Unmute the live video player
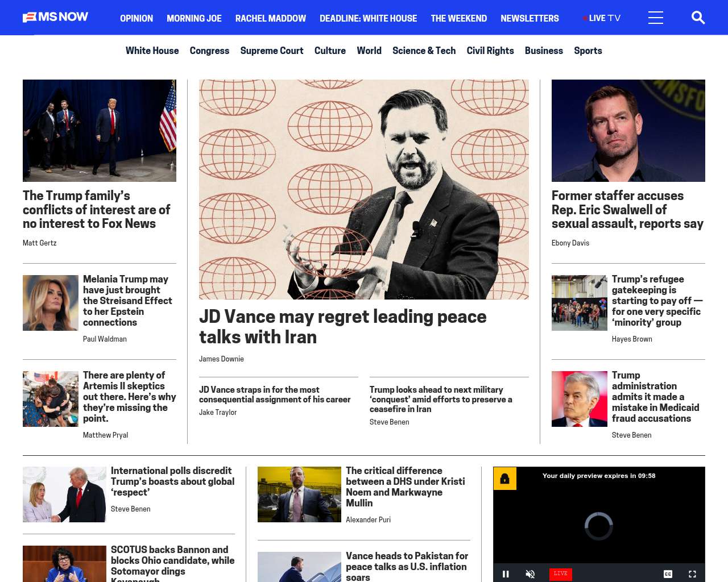The image size is (728, 582). click(x=530, y=574)
